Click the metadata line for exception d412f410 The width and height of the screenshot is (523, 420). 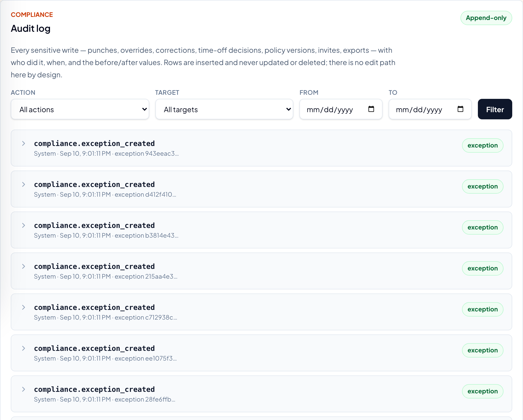point(105,195)
